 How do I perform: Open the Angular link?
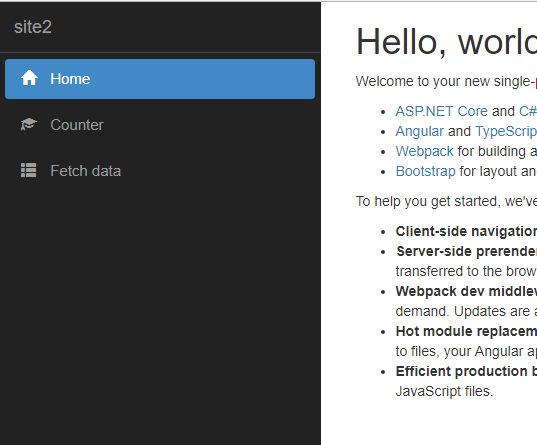point(420,132)
